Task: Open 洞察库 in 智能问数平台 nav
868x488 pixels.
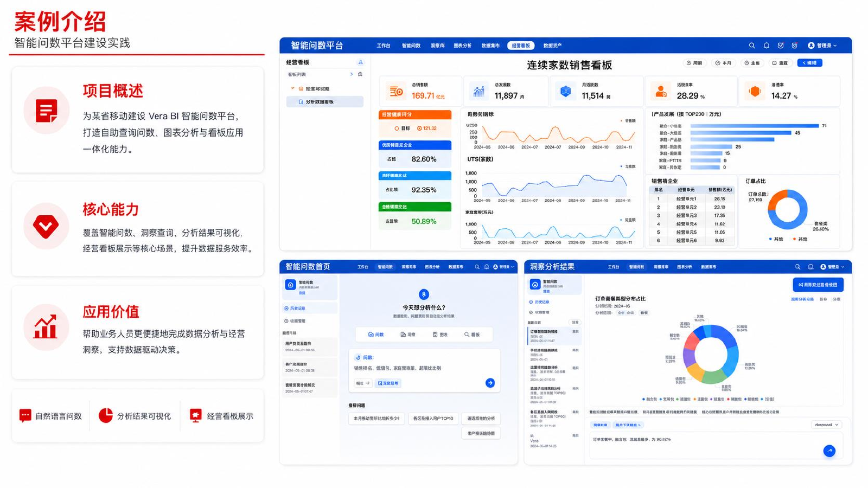Action: [438, 46]
